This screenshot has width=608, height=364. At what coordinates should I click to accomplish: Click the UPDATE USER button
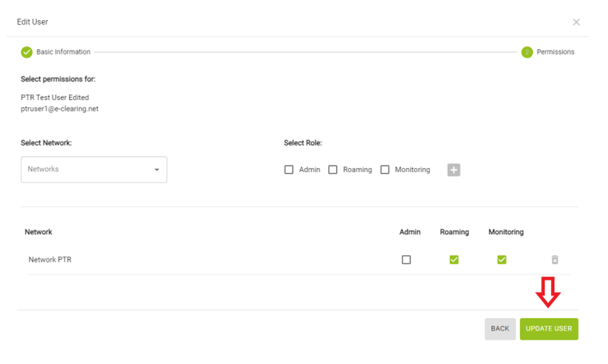point(549,329)
